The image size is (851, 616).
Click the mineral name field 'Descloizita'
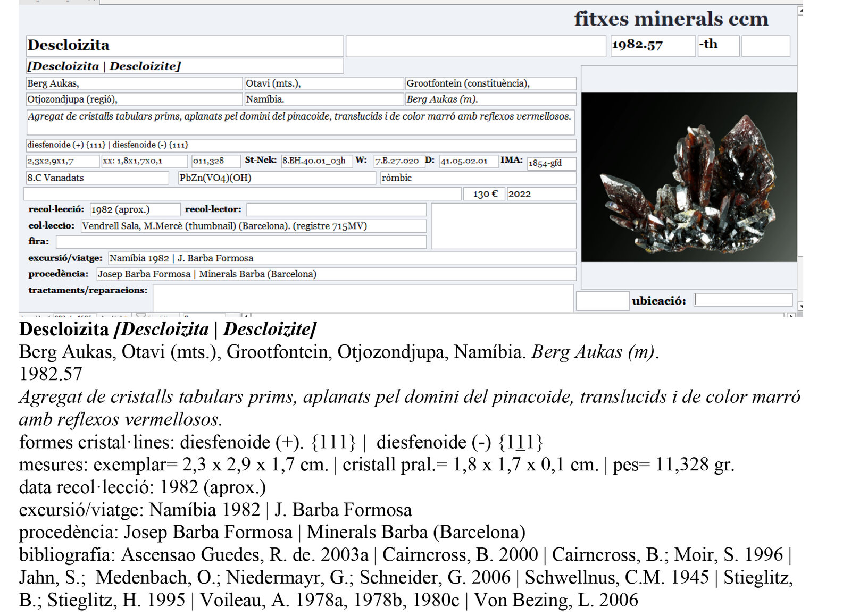tap(185, 46)
